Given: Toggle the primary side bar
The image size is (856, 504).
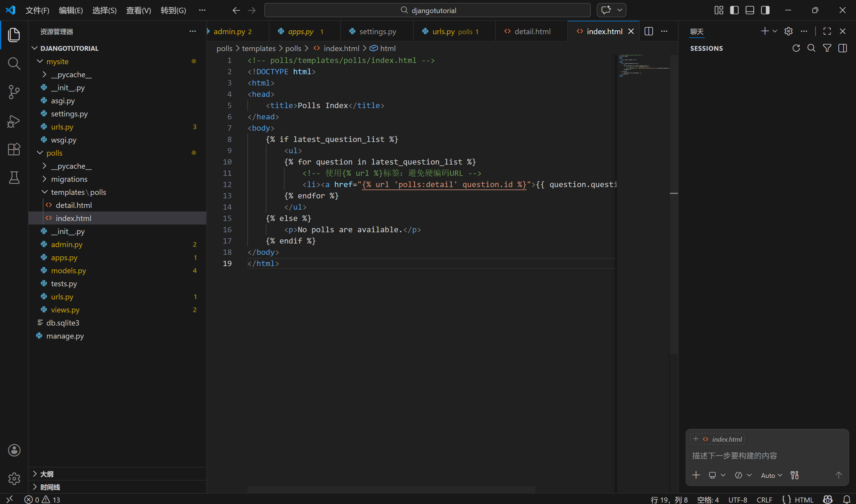Looking at the screenshot, I should point(734,10).
